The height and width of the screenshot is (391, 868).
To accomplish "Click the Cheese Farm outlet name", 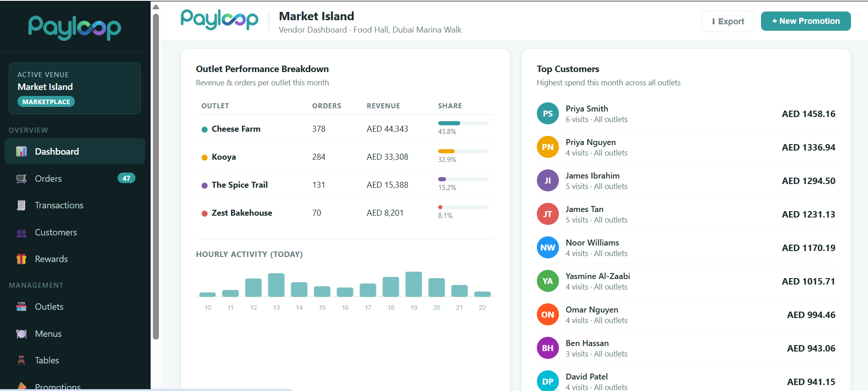I will click(x=236, y=129).
